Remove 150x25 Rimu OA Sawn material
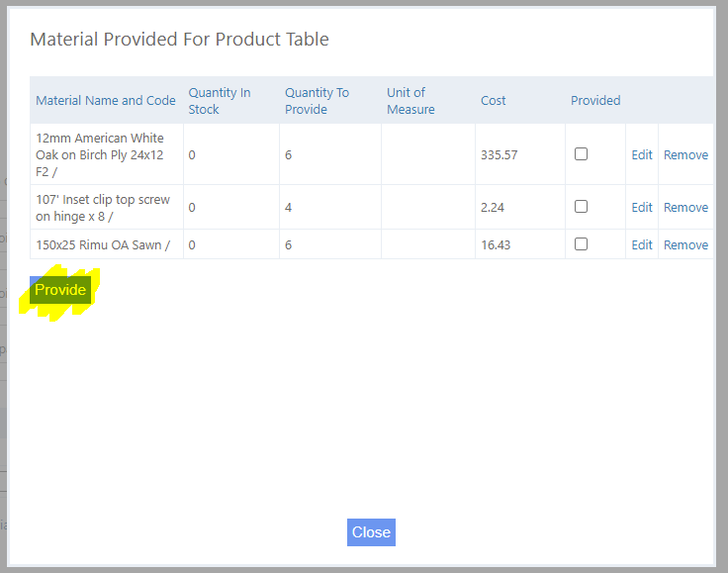Image resolution: width=728 pixels, height=573 pixels. 685,244
